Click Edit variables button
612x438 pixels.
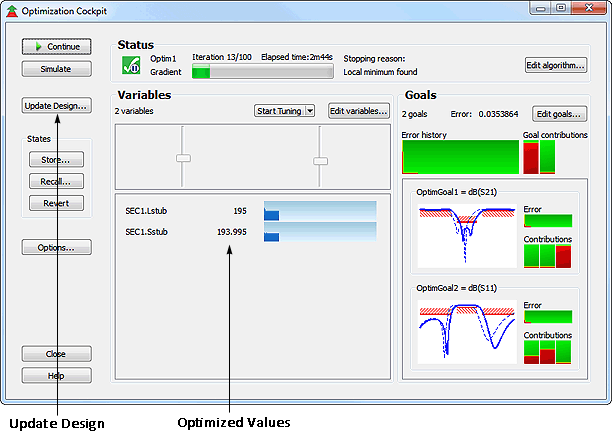[359, 111]
